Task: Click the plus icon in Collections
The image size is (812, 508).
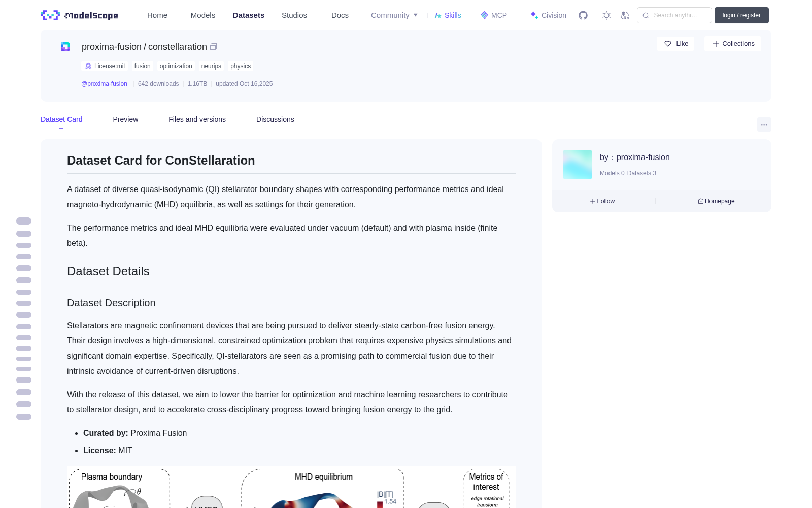Action: coord(716,44)
